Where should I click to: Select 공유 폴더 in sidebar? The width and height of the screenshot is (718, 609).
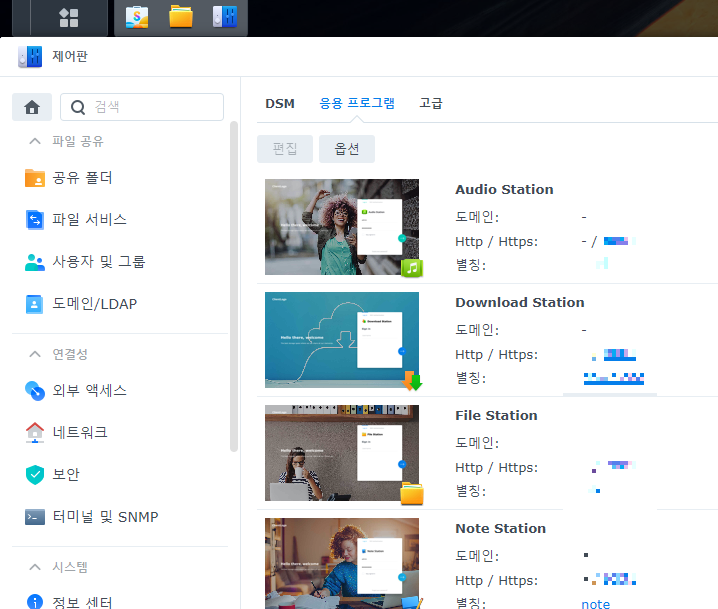82,178
